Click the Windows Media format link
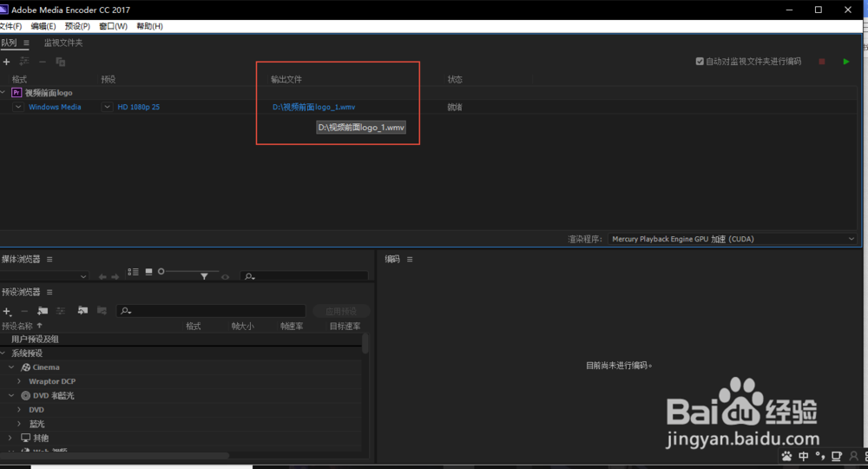 coord(55,107)
